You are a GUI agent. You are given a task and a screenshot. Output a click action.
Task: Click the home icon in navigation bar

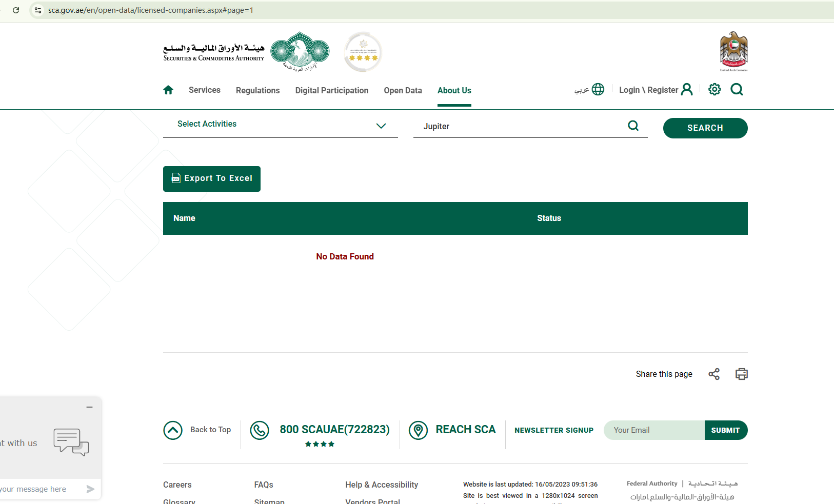click(x=168, y=90)
